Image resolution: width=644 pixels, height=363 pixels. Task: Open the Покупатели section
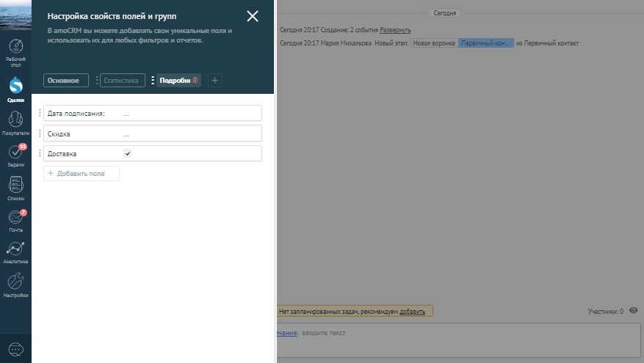tap(15, 121)
